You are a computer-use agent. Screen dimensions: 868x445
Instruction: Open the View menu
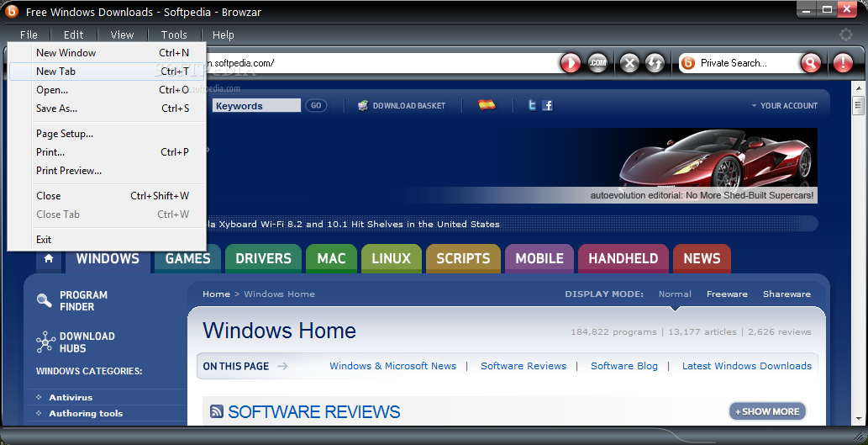(122, 35)
